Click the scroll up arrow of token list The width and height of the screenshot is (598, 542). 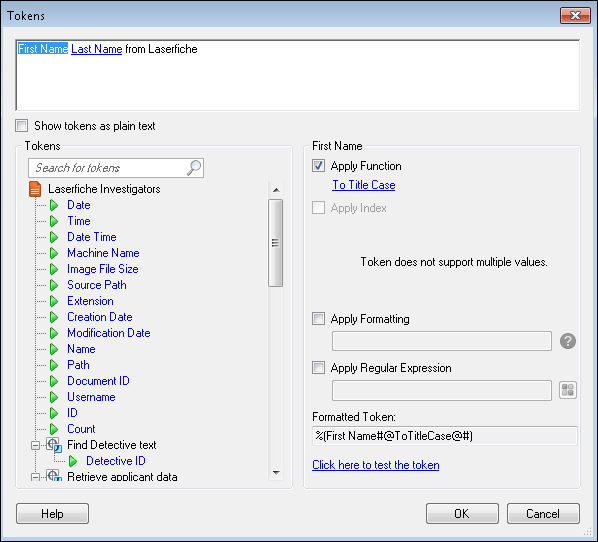(x=276, y=190)
